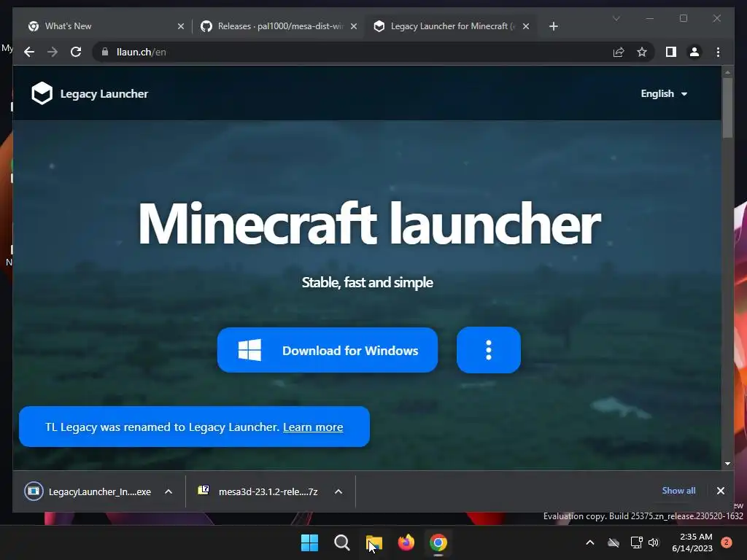Expand options for LegacyLauncher download
The height and width of the screenshot is (560, 747).
click(169, 491)
